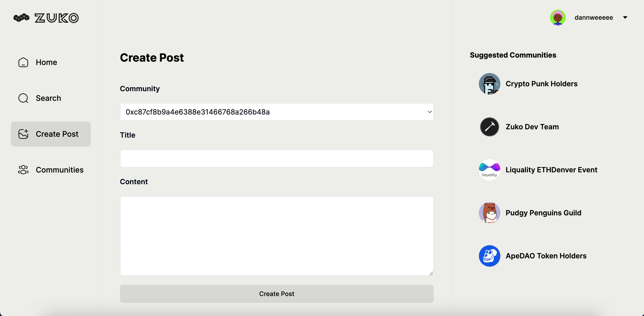
Task: Click the Create Post image-plus icon
Action: 23,134
